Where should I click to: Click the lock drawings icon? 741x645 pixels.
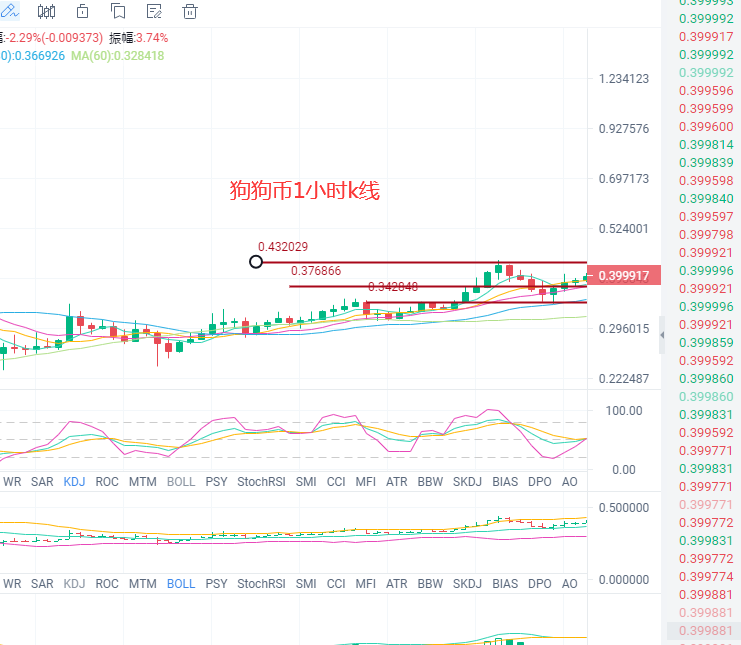tap(83, 12)
